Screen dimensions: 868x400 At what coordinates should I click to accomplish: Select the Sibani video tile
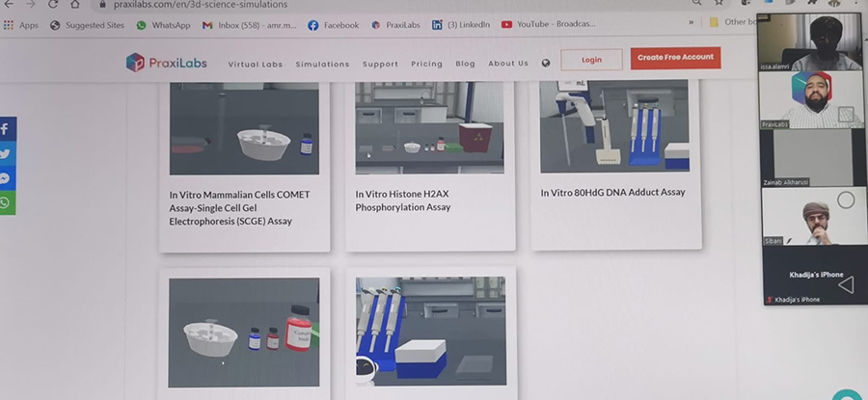[x=814, y=216]
